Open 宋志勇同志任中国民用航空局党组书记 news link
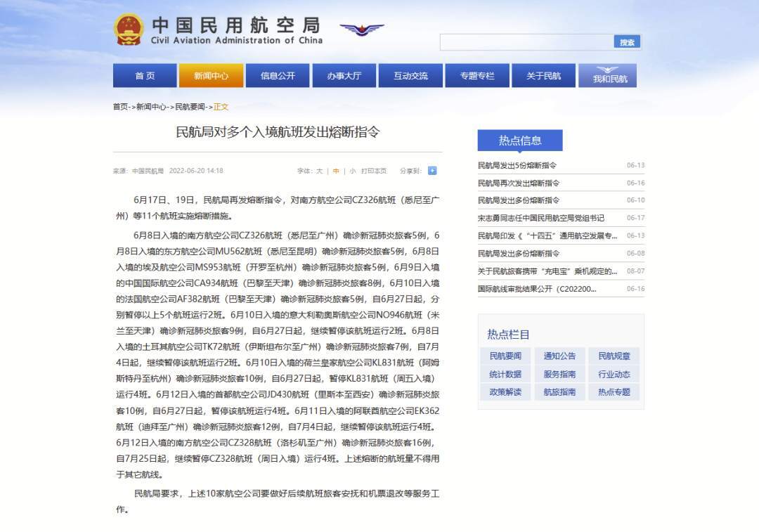 [x=540, y=218]
